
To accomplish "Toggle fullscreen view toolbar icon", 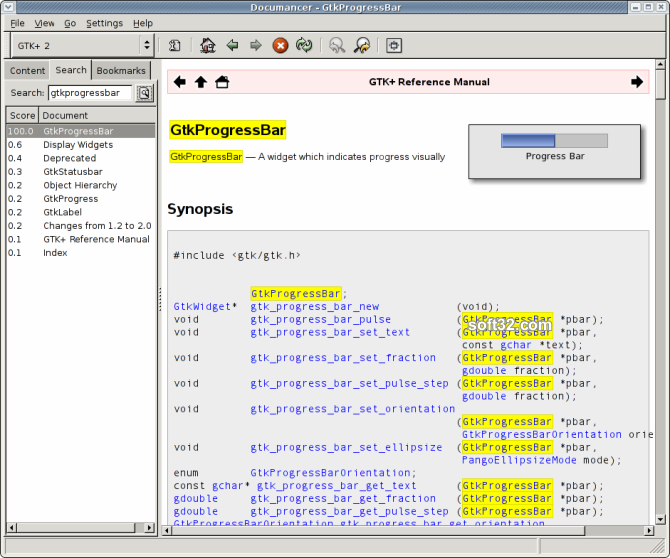I will coord(394,45).
